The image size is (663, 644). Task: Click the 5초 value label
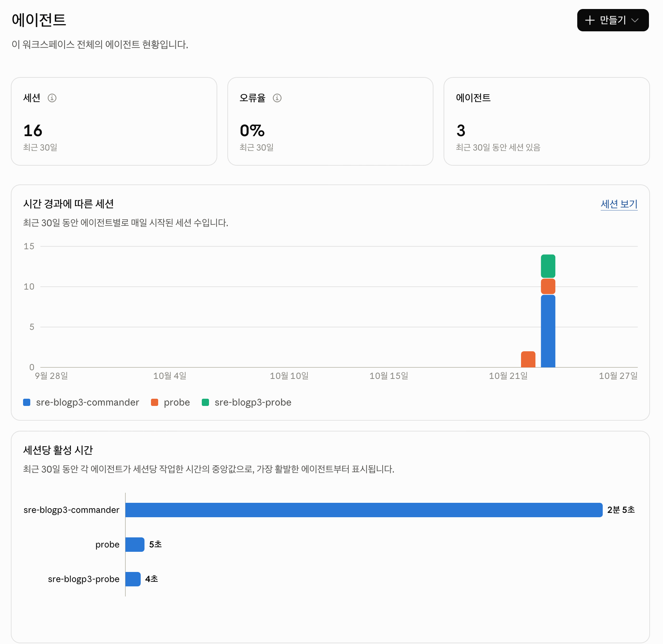pyautogui.click(x=155, y=544)
